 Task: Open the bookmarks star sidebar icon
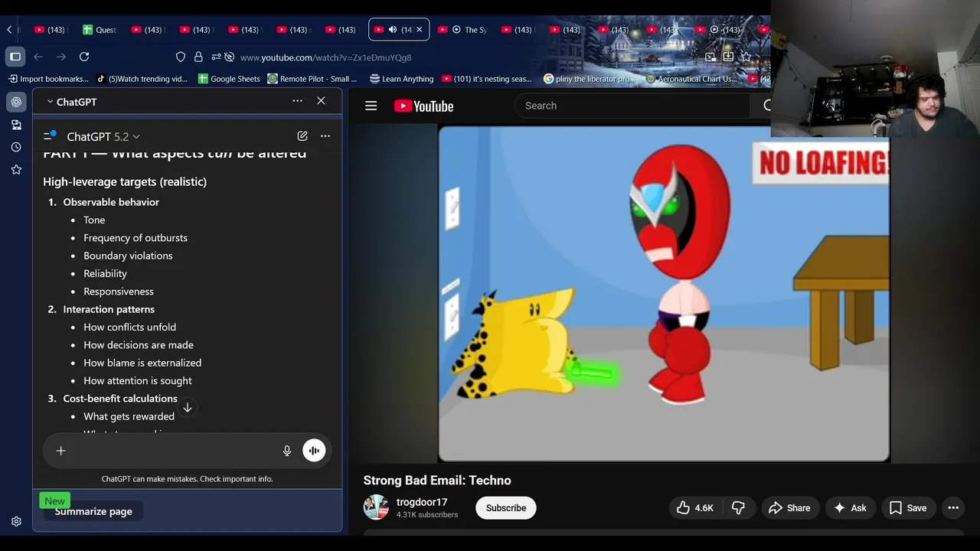16,170
